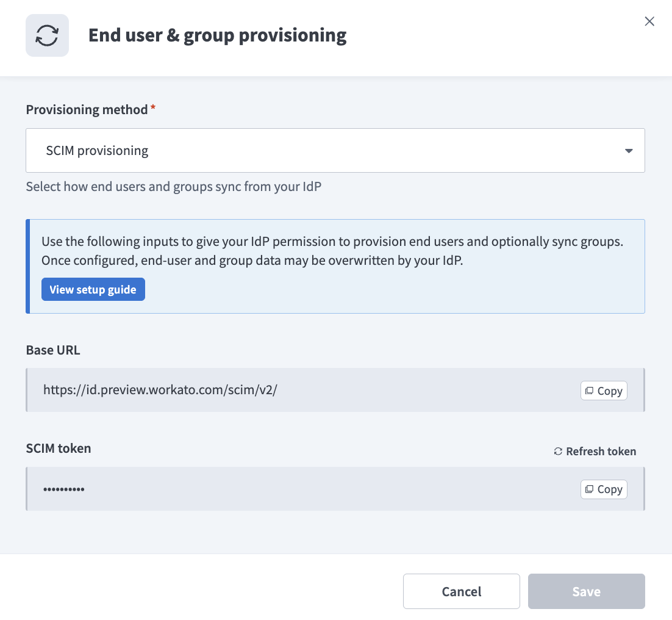This screenshot has height=620, width=672.
Task: Click the copy icon inside the Base URL Copy button
Action: (x=590, y=391)
